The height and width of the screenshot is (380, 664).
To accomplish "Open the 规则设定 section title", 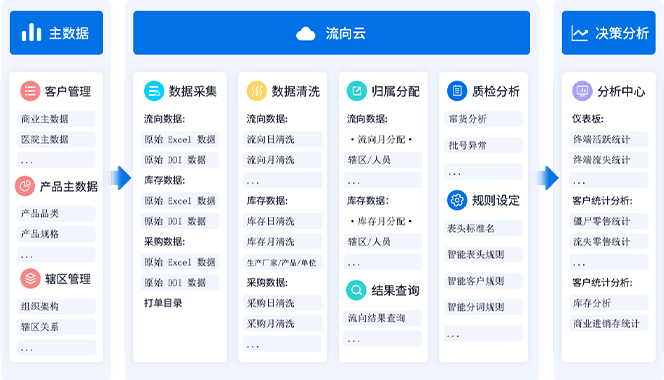I will point(496,200).
